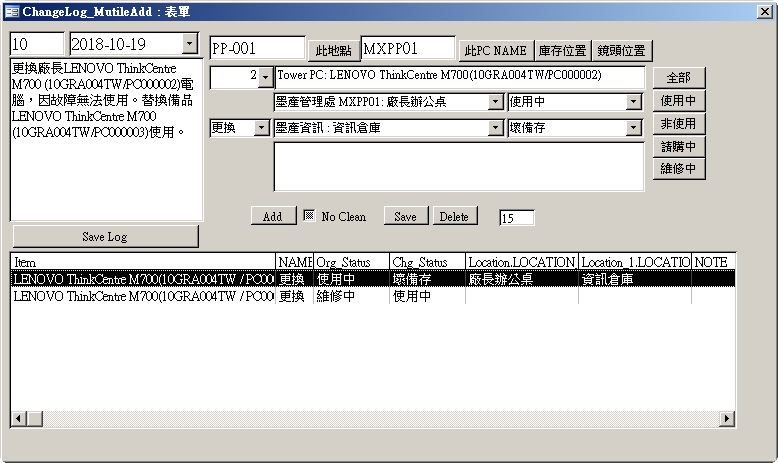This screenshot has width=778, height=463.
Task: Expand the 更換 action dropdown
Action: pos(261,128)
